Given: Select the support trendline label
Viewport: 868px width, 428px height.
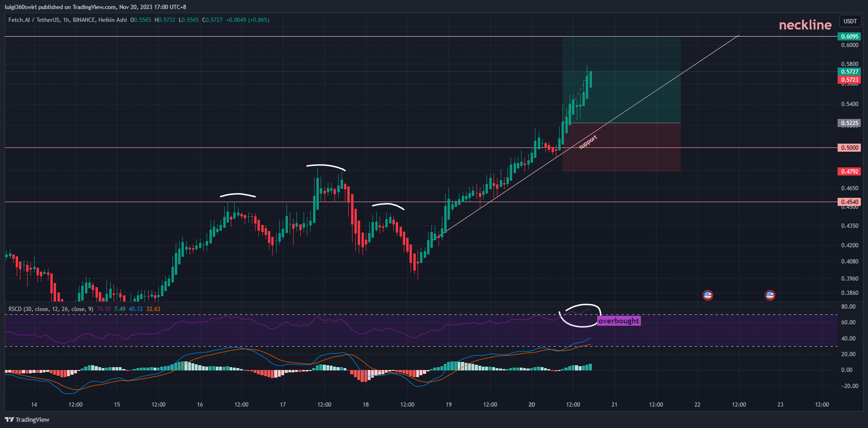Looking at the screenshot, I should (x=588, y=142).
